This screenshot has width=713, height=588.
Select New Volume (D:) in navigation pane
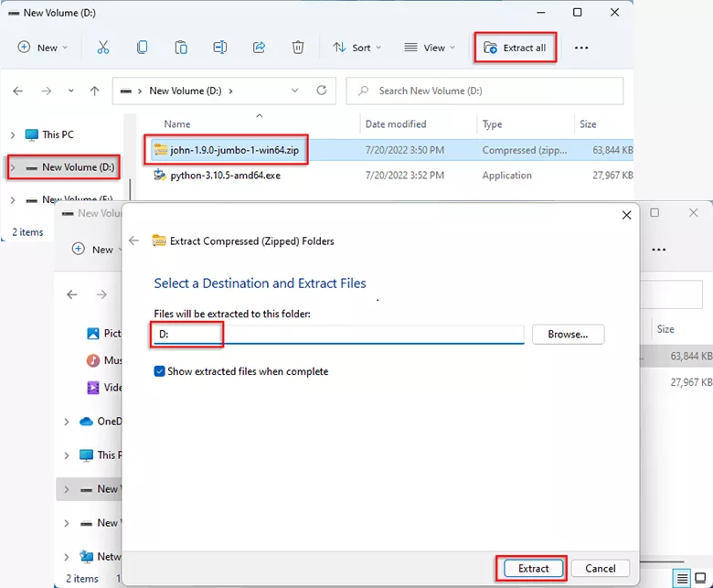coord(78,167)
